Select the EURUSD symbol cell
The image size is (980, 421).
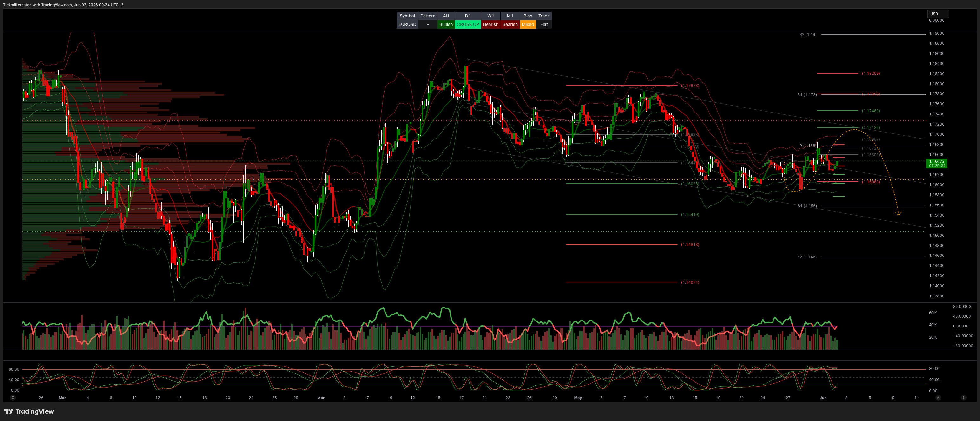[407, 24]
